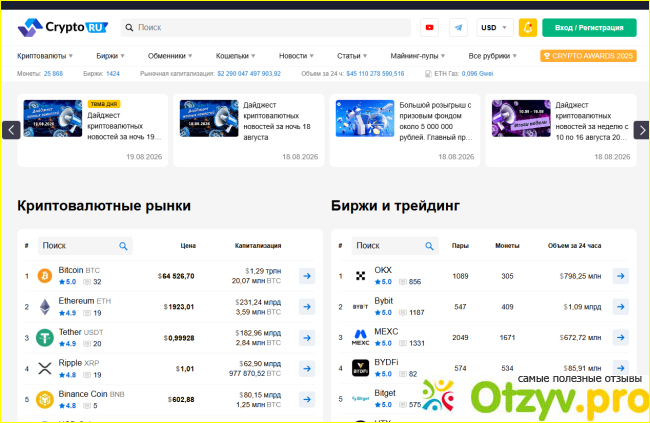Click Bitcoin price $64 526,70

coord(176,276)
